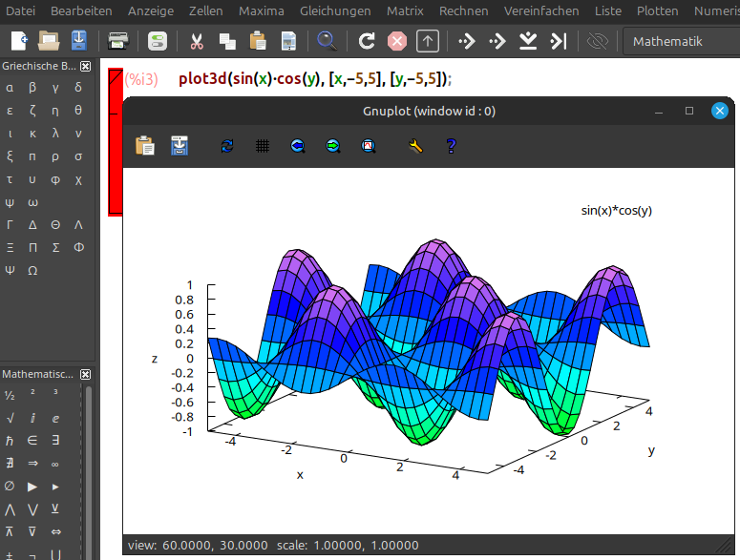740x560 pixels.
Task: Open the Find and Replace magnifier tool
Action: 328,41
